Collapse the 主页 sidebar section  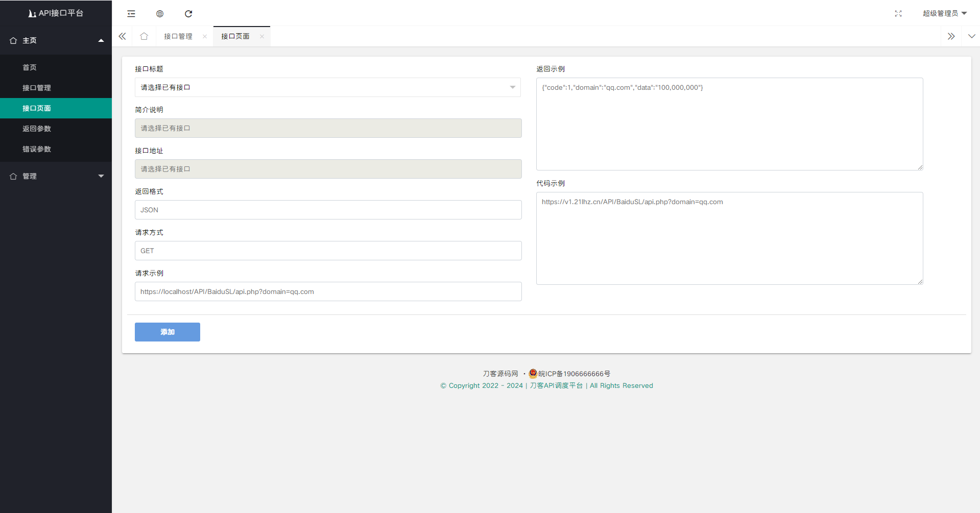point(56,40)
